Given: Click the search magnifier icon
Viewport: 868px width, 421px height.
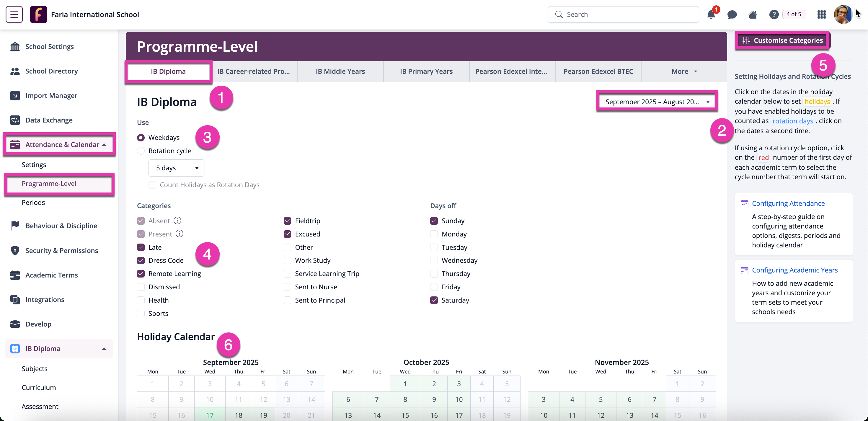Looking at the screenshot, I should [x=559, y=14].
